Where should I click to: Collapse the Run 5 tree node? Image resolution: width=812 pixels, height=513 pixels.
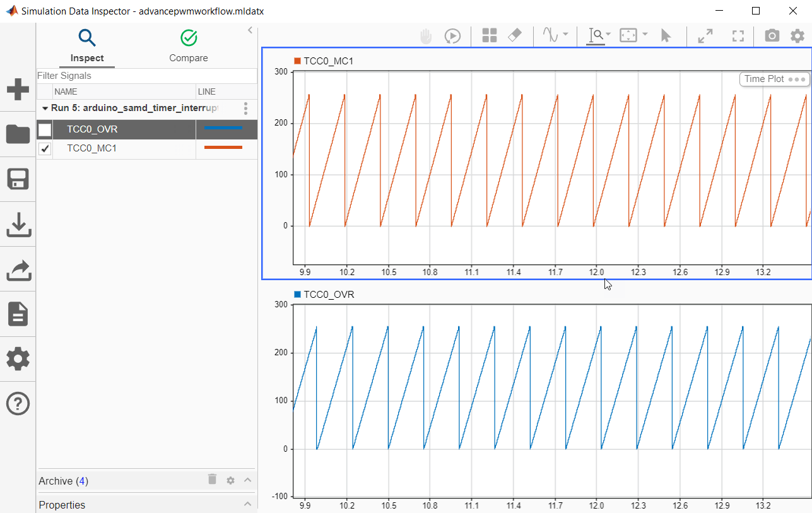coord(45,108)
